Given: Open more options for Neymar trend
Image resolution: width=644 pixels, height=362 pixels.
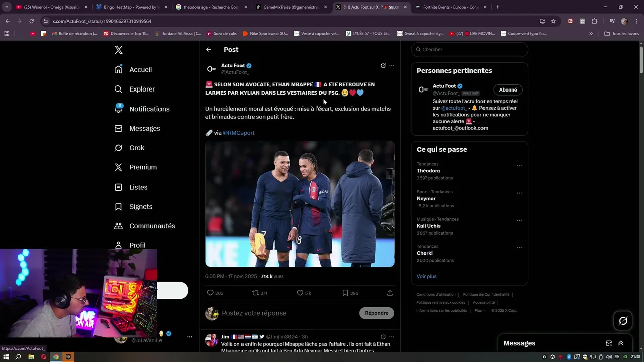Looking at the screenshot, I should pyautogui.click(x=519, y=193).
